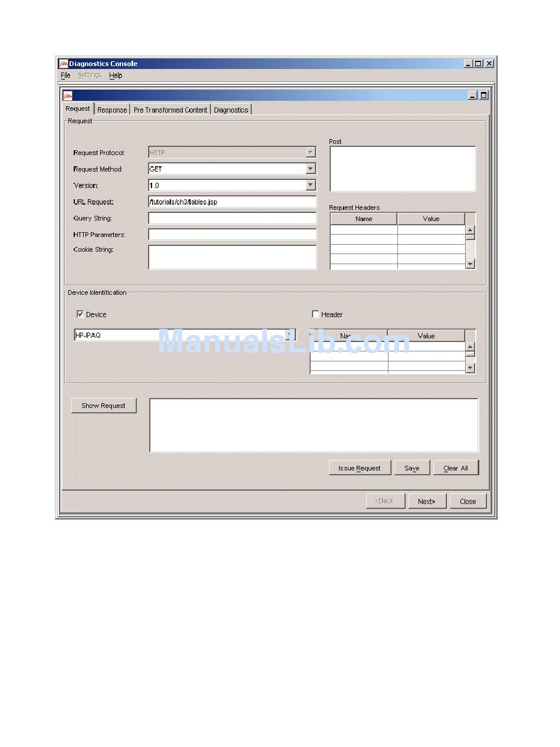This screenshot has width=560, height=747.
Task: Switch to the Response tab
Action: click(x=112, y=110)
